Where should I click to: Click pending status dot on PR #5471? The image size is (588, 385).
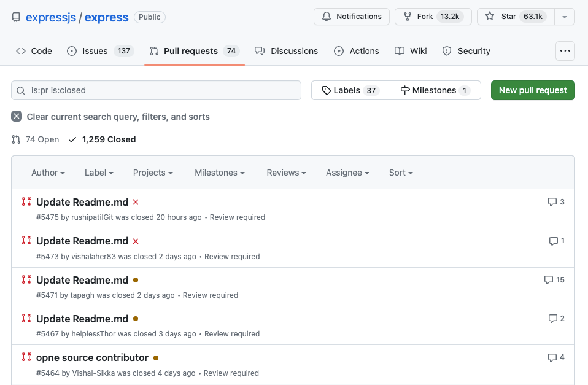(136, 280)
